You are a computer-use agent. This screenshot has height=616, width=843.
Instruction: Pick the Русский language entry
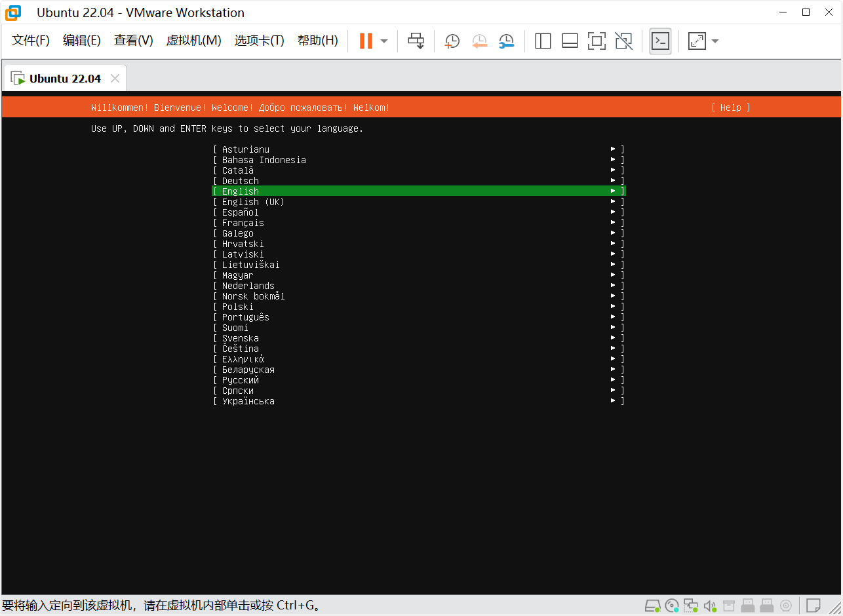(x=419, y=380)
